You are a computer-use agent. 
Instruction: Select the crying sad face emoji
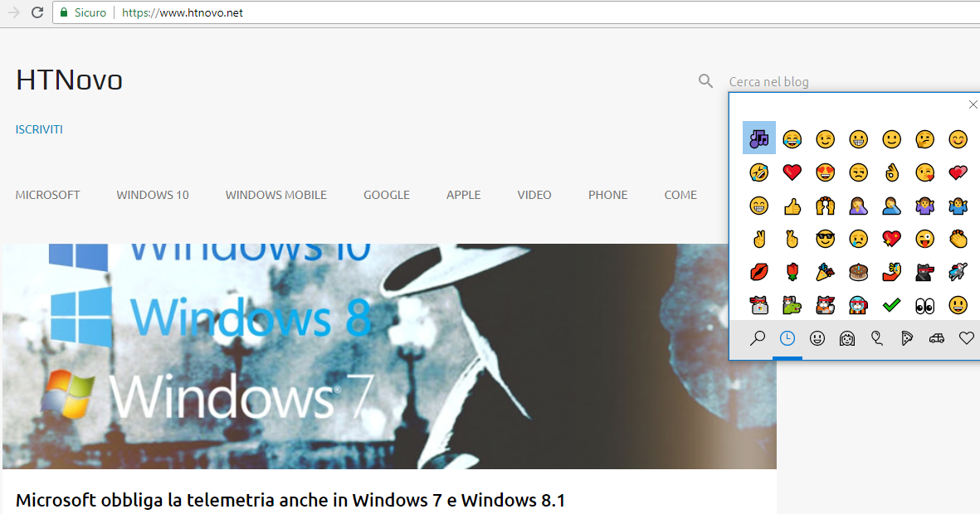tap(858, 239)
